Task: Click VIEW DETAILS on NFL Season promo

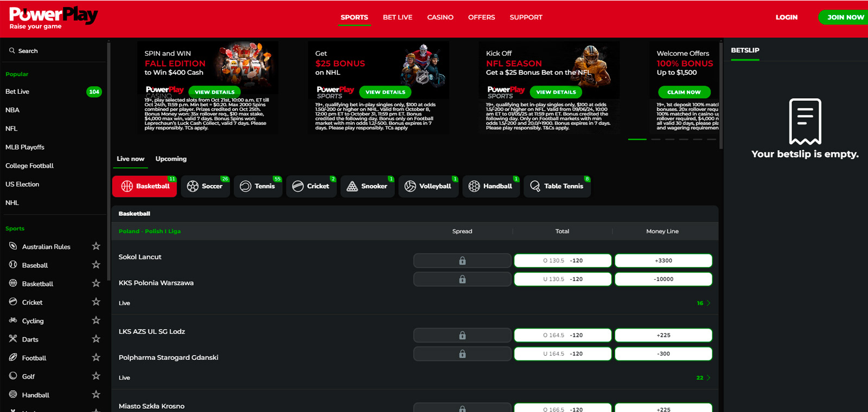Action: pos(556,92)
